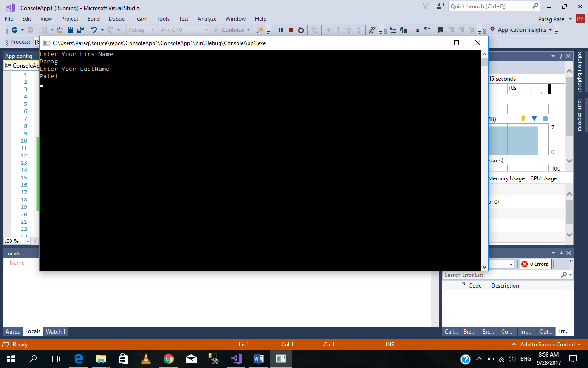Image resolution: width=588 pixels, height=368 pixels.
Task: Pause debugging with the Break All icon
Action: 281,30
